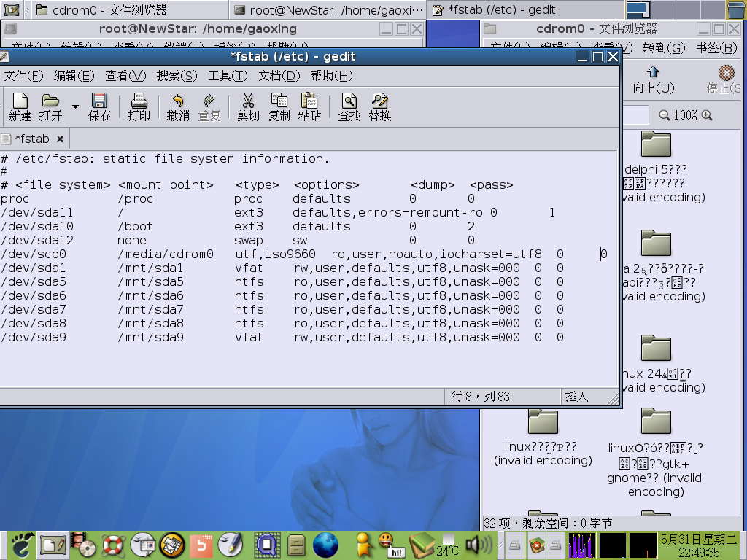Image resolution: width=747 pixels, height=560 pixels.
Task: Click the Stop (停止) icon in file browser
Action: point(725,80)
